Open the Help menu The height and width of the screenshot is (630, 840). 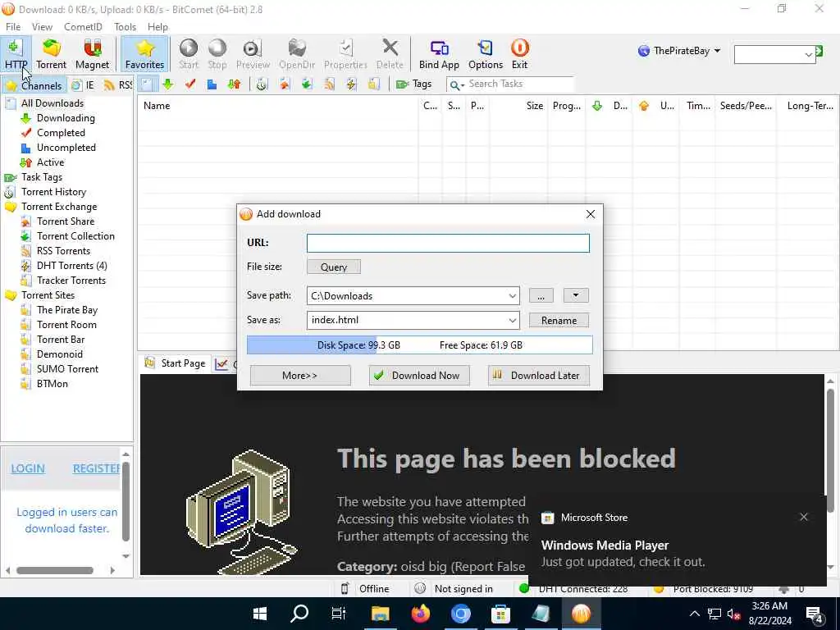pos(157,27)
